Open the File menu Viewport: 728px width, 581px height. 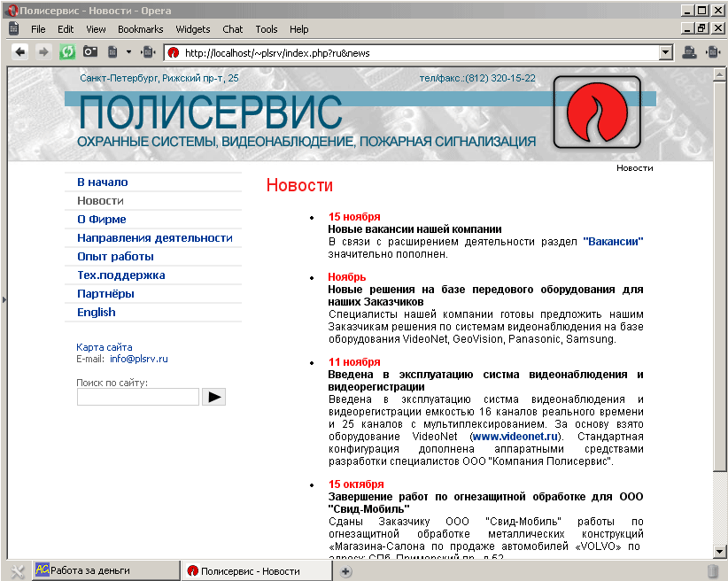click(x=38, y=29)
